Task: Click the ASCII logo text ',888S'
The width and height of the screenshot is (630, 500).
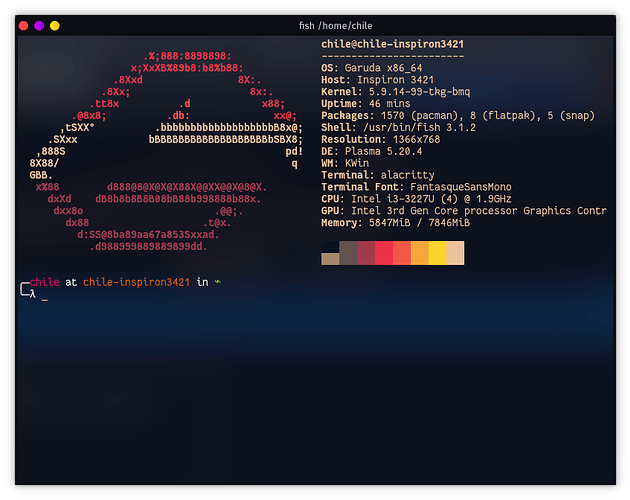Action: [50, 152]
